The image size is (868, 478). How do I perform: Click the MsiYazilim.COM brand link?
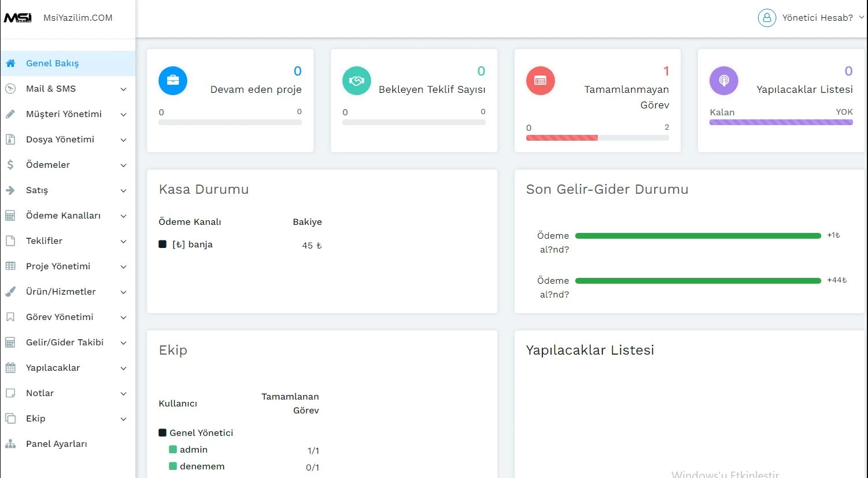[x=78, y=18]
